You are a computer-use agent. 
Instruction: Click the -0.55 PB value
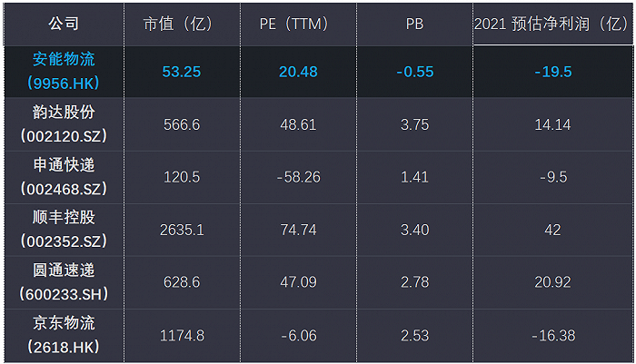tap(414, 72)
